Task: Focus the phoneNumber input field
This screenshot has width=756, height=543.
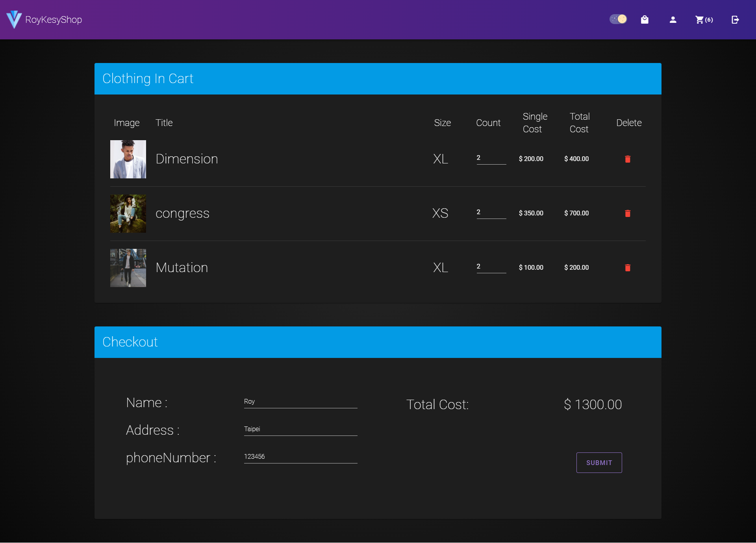Action: tap(300, 457)
